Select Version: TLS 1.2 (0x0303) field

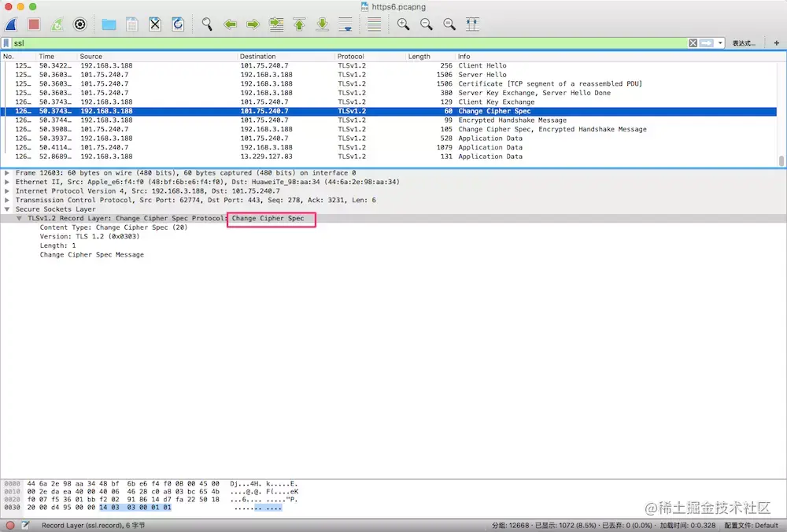coord(90,236)
